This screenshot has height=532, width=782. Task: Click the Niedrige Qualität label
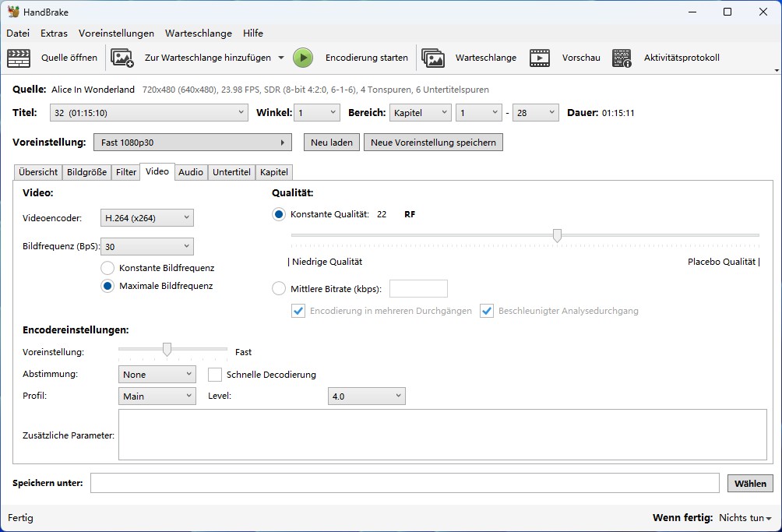pyautogui.click(x=327, y=262)
